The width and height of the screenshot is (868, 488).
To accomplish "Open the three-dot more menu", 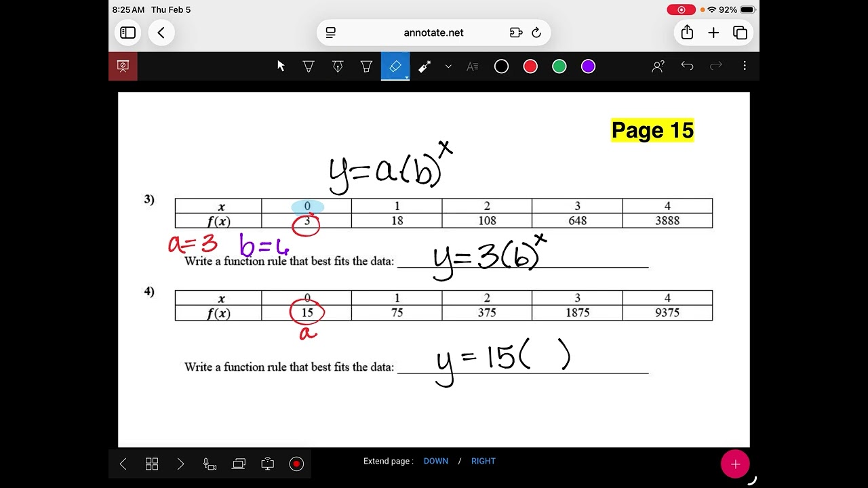I will pos(745,66).
